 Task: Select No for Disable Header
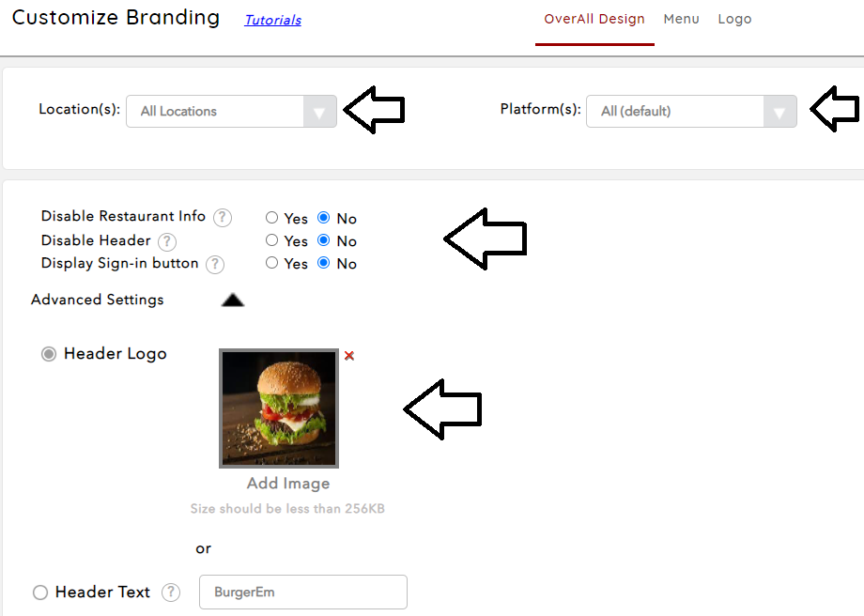click(323, 240)
